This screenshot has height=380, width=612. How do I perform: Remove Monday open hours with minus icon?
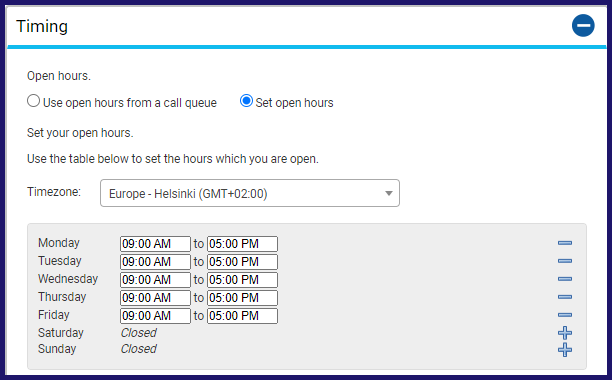click(565, 243)
